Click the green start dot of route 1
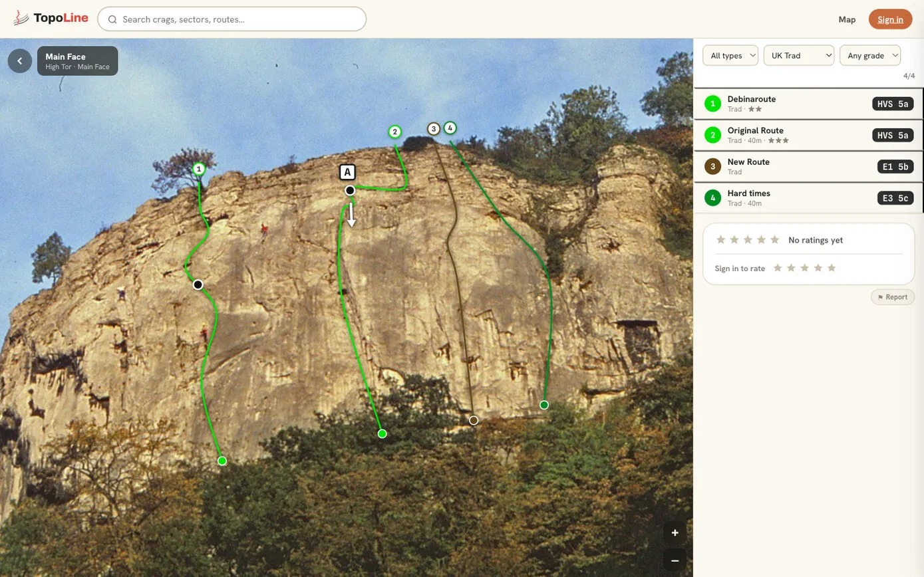Screen dimensions: 924x577 222,461
